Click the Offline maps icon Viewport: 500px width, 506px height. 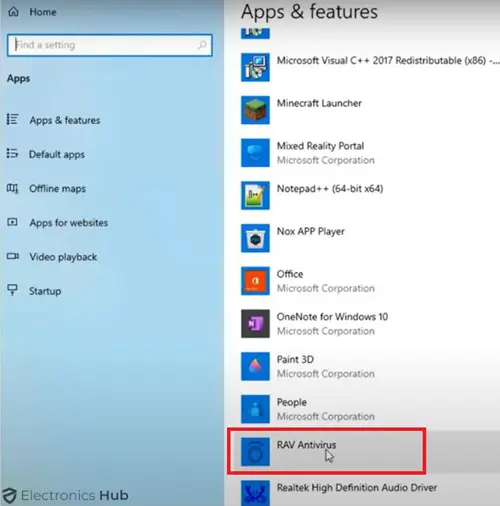pos(13,188)
